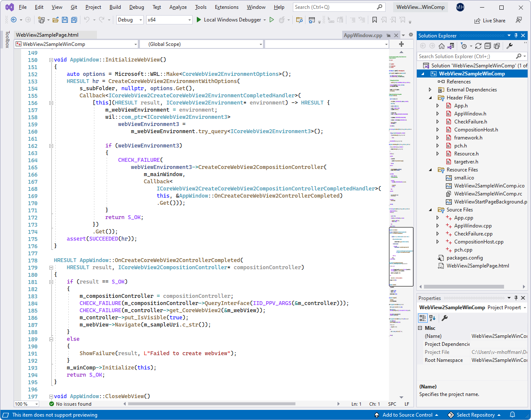Collapse the Source Files folder
The height and width of the screenshot is (420, 531).
click(x=430, y=209)
